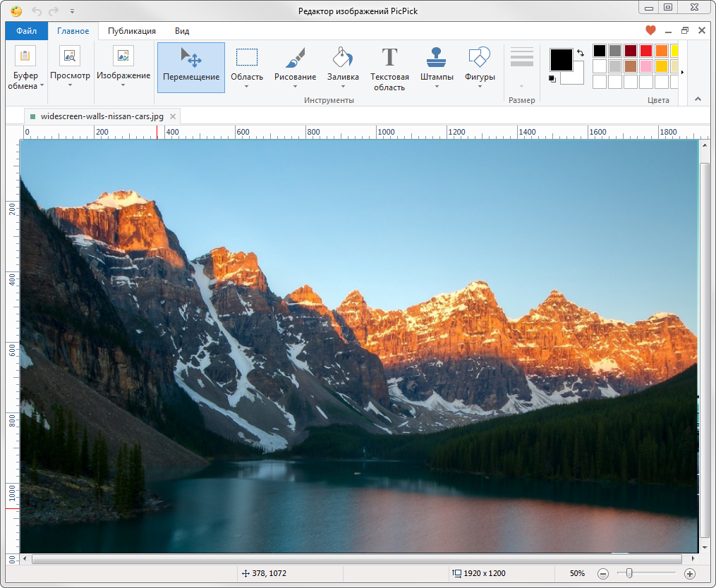Screen dimensions: 716x588
Task: Select the Перемещение move tool
Action: point(190,67)
